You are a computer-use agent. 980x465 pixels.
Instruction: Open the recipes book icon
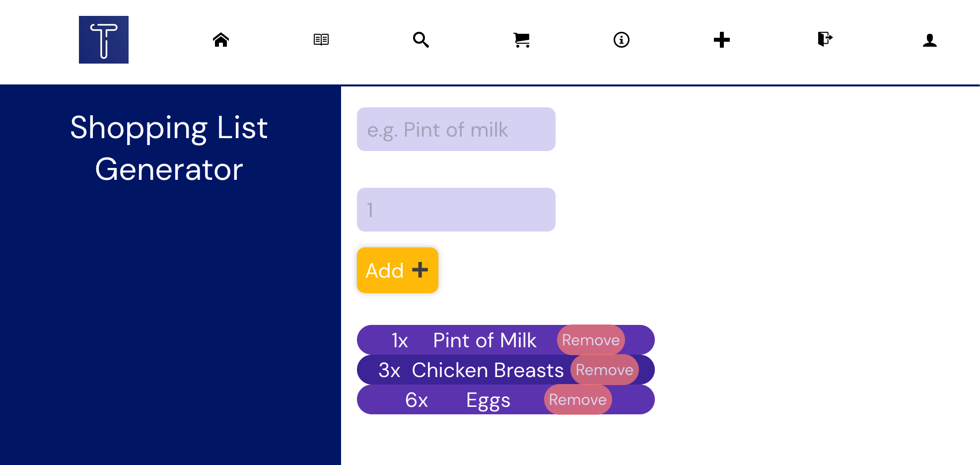point(321,39)
